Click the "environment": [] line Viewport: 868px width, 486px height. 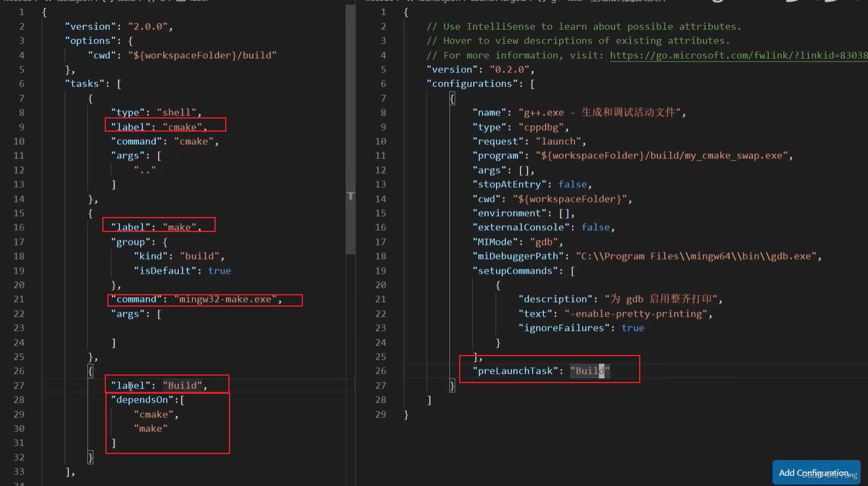coord(523,213)
